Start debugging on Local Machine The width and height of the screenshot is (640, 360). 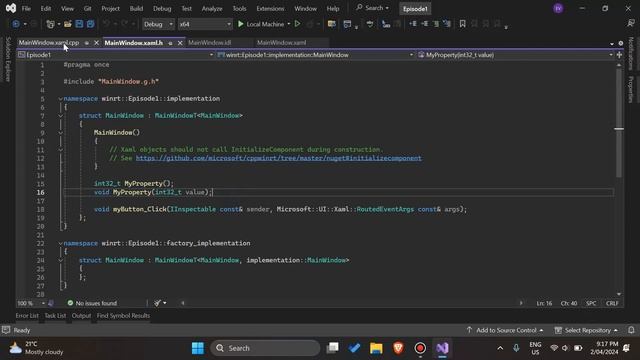pos(261,24)
